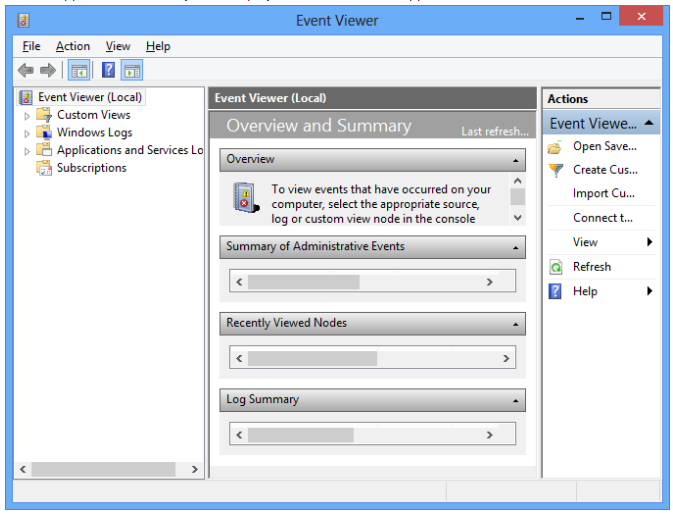Image resolution: width=673 pixels, height=514 pixels.
Task: Click the overview notebook warning icon
Action: click(x=246, y=197)
